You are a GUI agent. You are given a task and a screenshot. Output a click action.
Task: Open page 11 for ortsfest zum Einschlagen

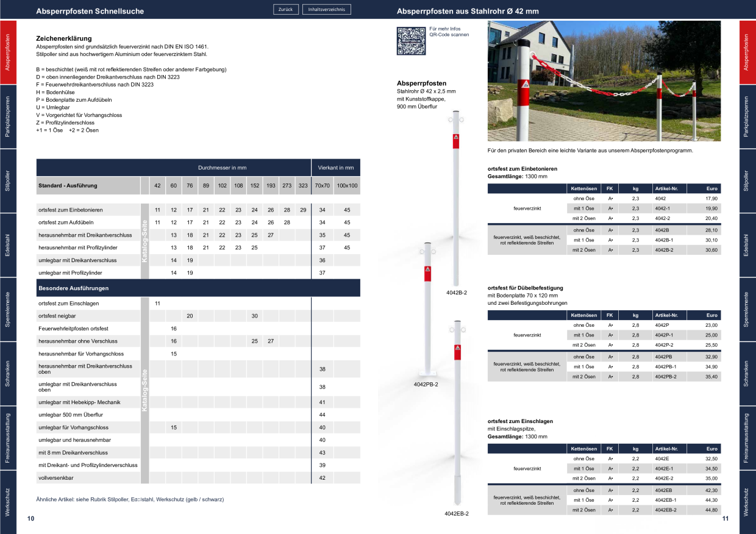tap(157, 303)
